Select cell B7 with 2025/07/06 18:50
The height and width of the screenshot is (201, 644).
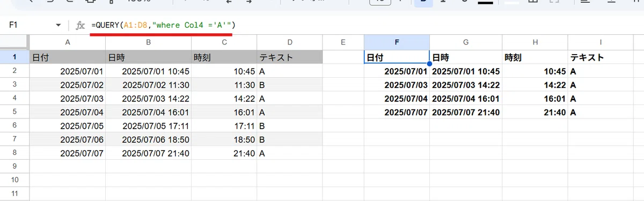pyautogui.click(x=148, y=139)
